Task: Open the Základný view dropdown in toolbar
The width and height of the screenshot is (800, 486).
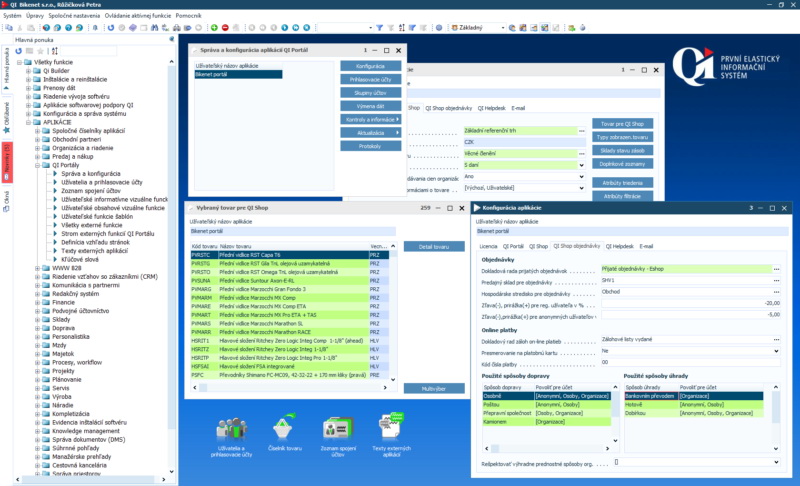Action: click(502, 28)
